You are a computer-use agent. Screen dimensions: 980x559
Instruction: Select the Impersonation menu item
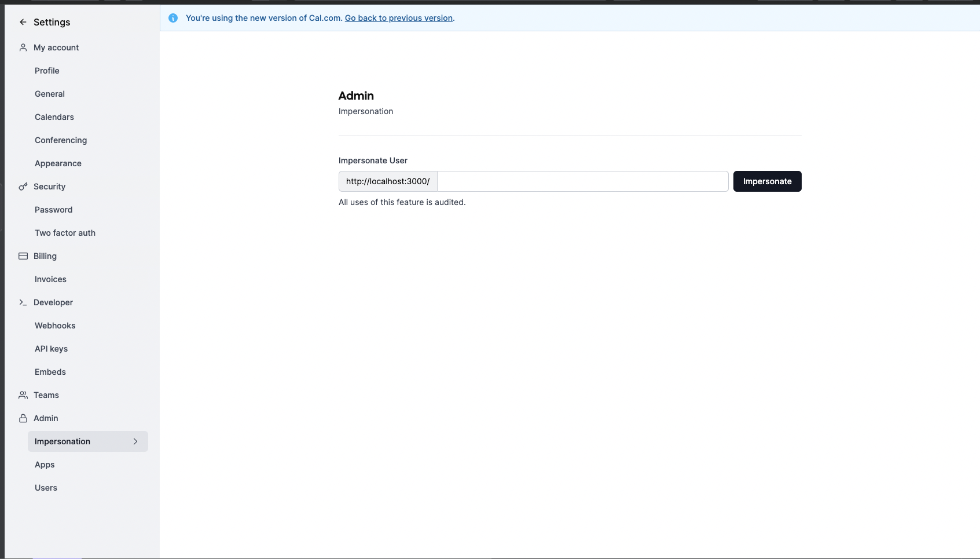point(88,441)
